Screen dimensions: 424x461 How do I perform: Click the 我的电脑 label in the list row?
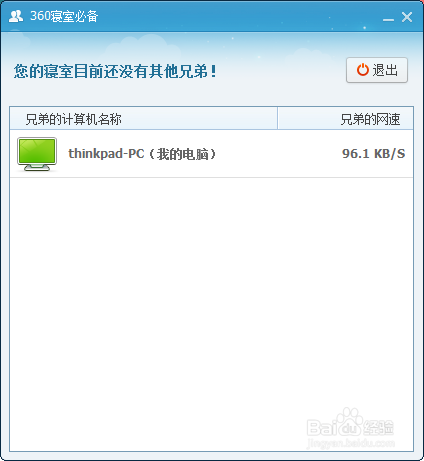[183, 154]
